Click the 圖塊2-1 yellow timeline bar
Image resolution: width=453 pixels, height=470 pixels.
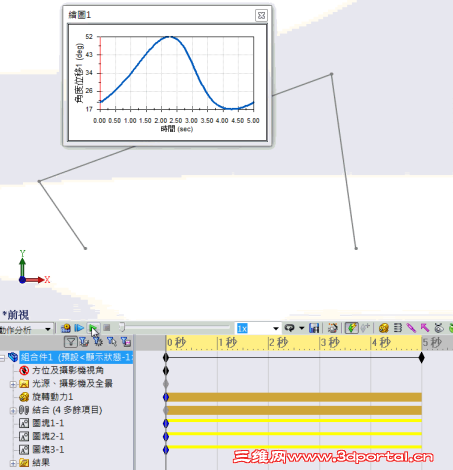pos(295,434)
